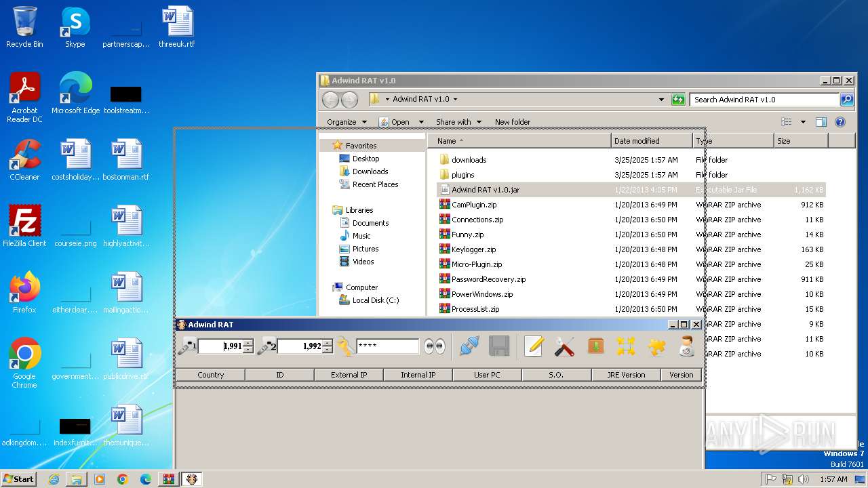Click the port 1 field showing 1,991

tap(220, 346)
